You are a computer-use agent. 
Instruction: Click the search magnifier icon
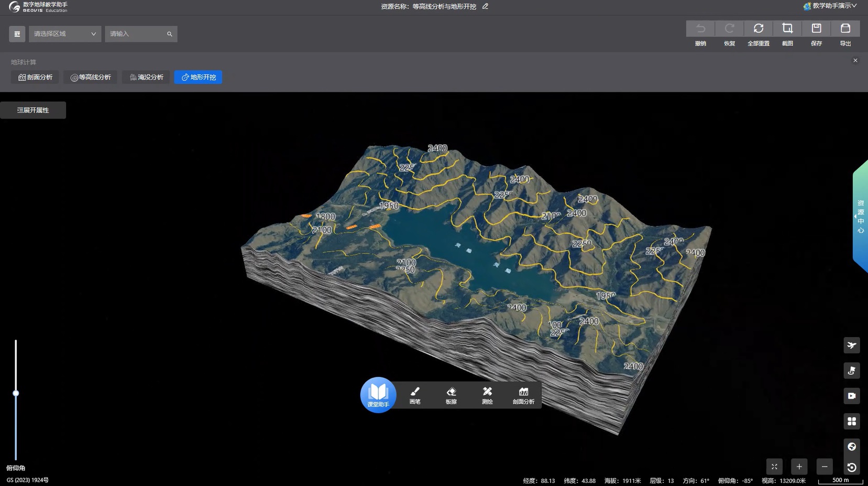[x=170, y=34]
